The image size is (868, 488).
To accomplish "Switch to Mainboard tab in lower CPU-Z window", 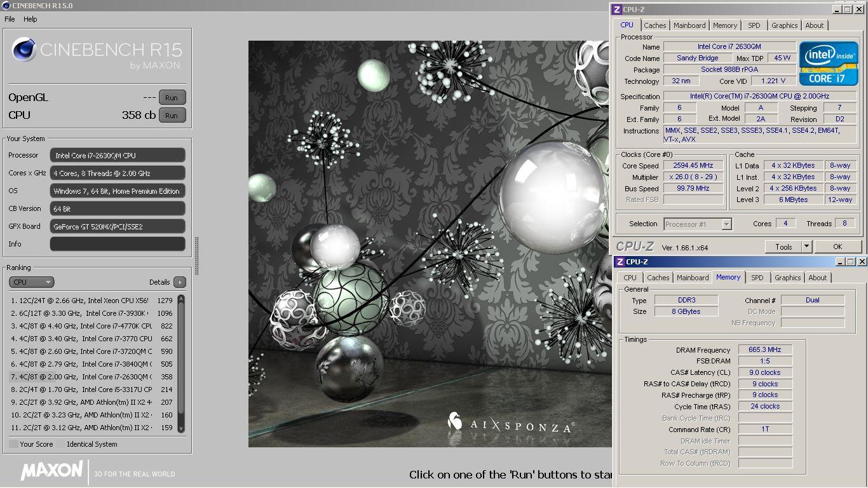I will click(x=693, y=278).
